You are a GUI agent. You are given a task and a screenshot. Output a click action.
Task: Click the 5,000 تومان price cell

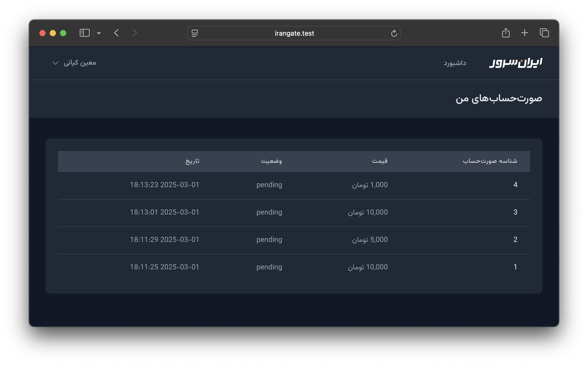coord(370,240)
